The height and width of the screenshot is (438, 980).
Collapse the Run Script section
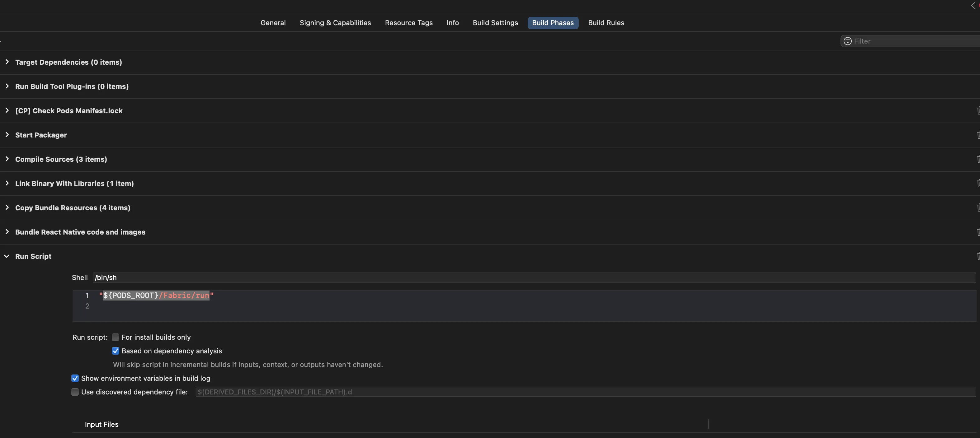[x=7, y=256]
